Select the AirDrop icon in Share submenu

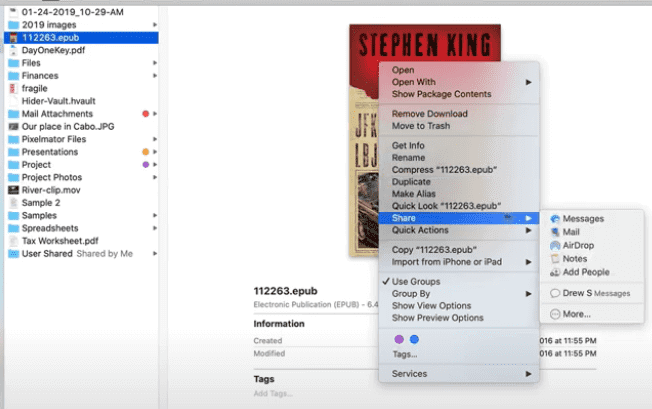[x=554, y=245]
